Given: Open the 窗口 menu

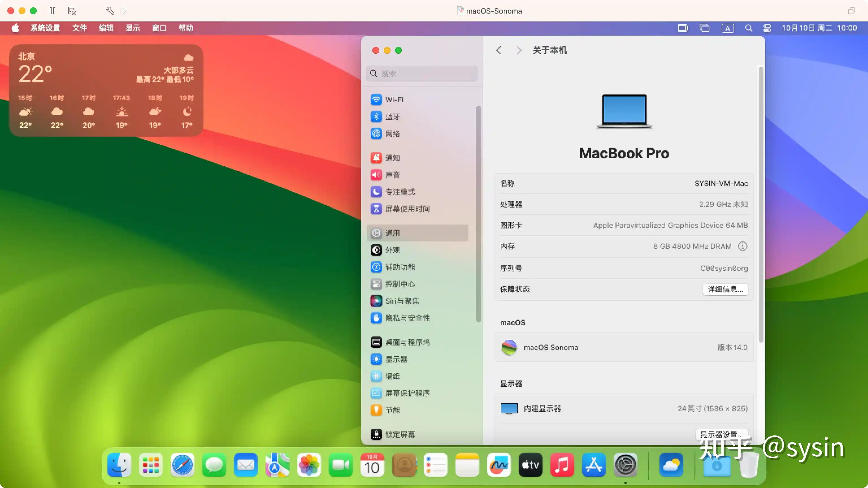Looking at the screenshot, I should [159, 28].
